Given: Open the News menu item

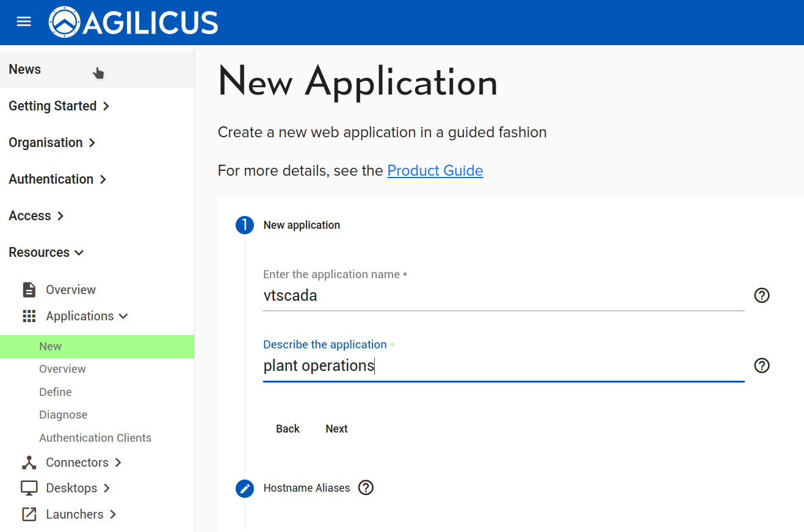Looking at the screenshot, I should click(25, 70).
